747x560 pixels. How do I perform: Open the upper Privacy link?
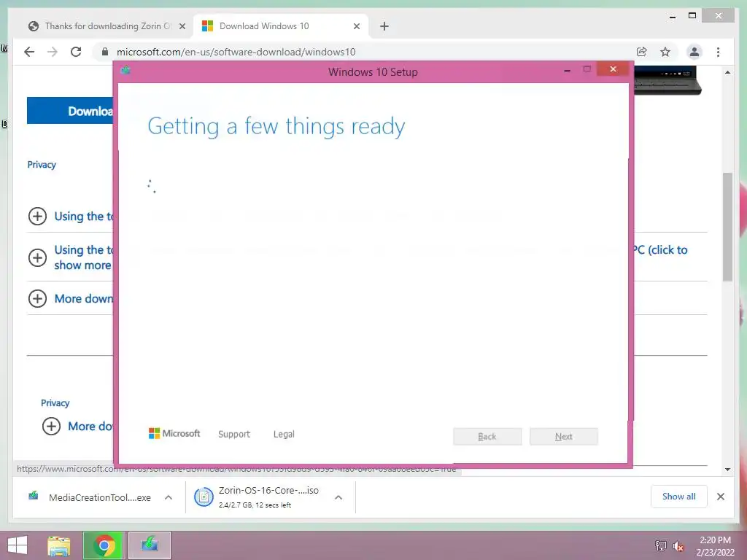[x=42, y=165]
